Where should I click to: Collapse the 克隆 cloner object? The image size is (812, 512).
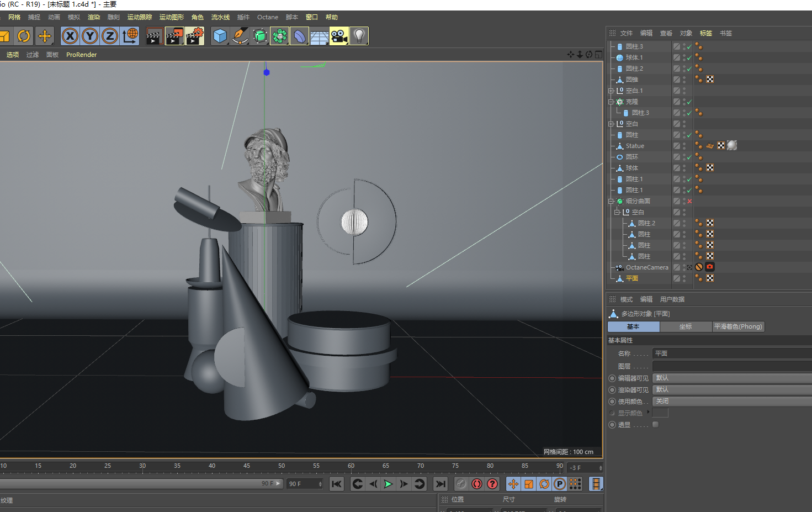[611, 102]
